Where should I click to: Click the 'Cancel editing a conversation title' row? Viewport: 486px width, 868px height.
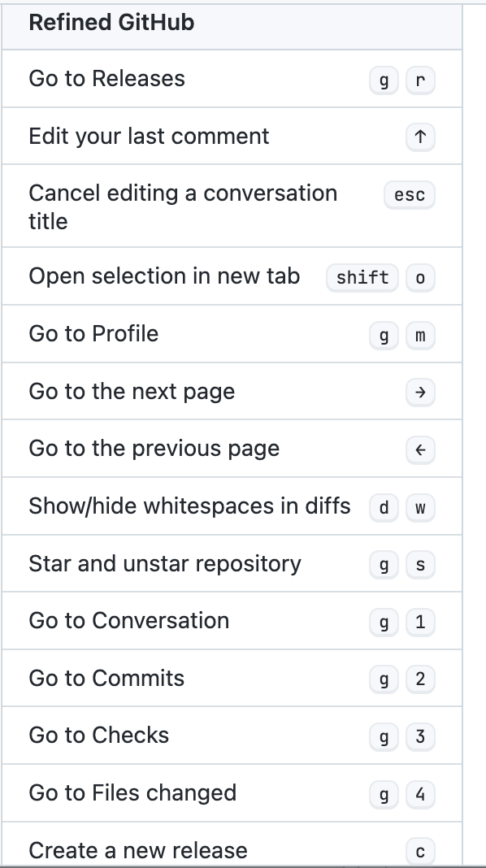(182, 206)
